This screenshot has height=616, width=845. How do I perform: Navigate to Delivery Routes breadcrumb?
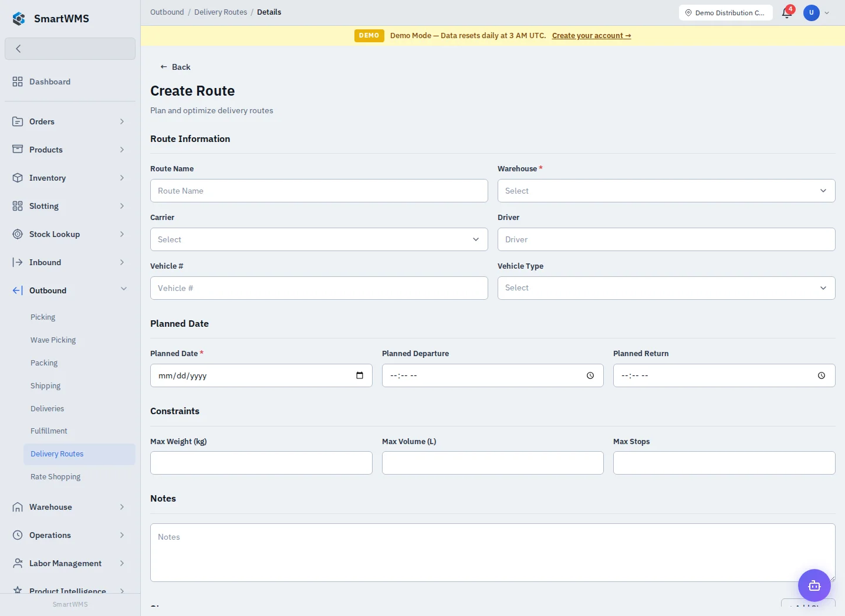(x=221, y=12)
